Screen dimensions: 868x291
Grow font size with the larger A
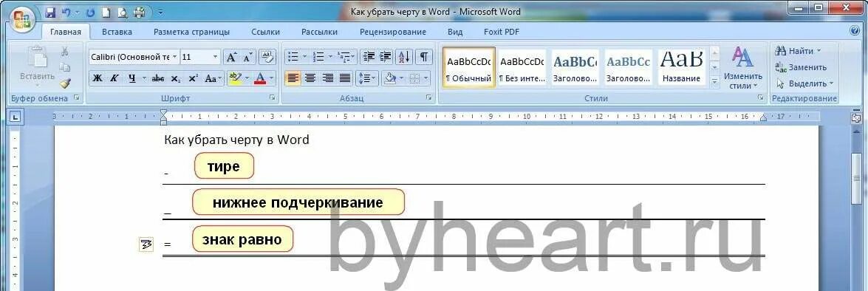pyautogui.click(x=231, y=57)
